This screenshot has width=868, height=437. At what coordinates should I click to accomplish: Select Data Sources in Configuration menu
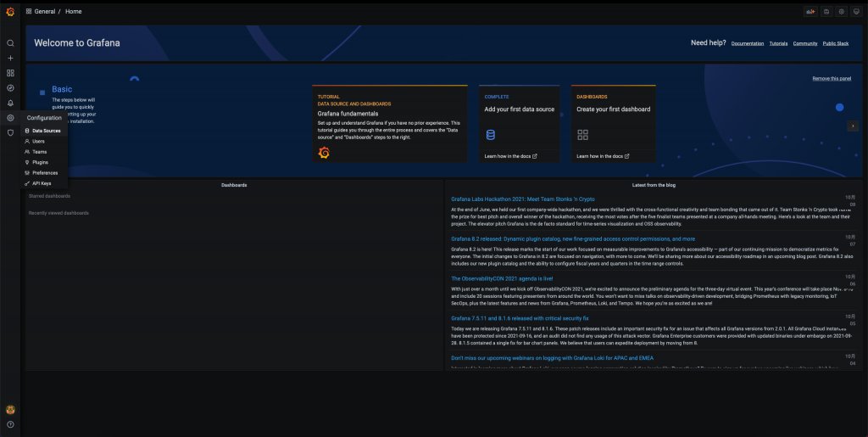pyautogui.click(x=44, y=131)
